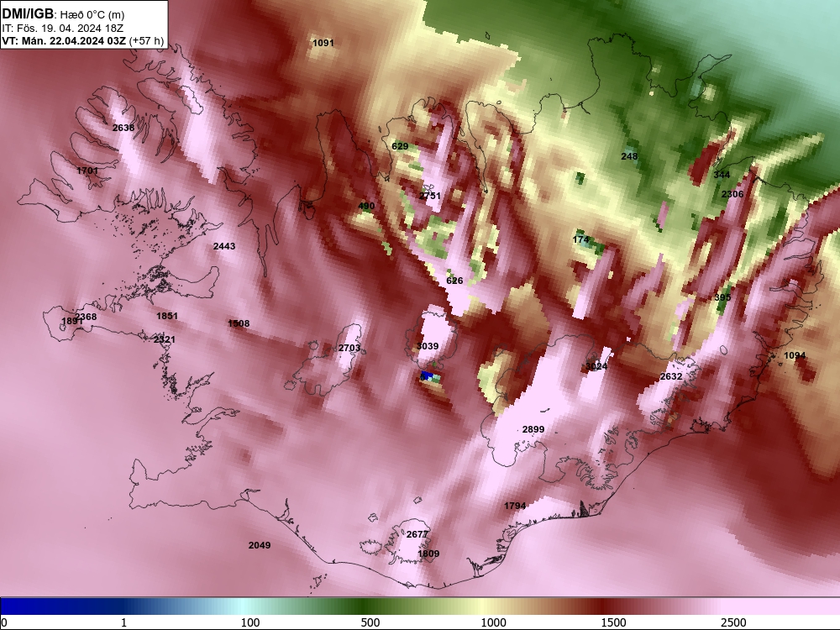Click the map value 1794

coord(515,505)
